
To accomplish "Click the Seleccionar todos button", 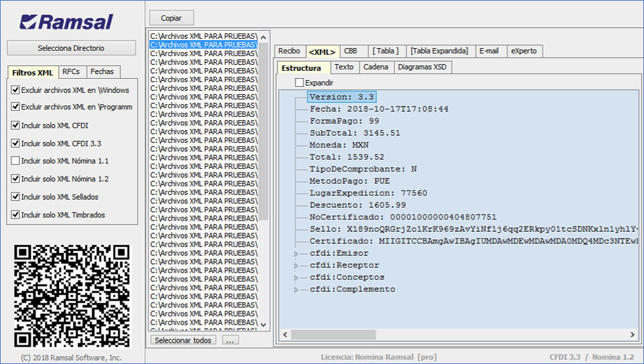I will tap(183, 340).
